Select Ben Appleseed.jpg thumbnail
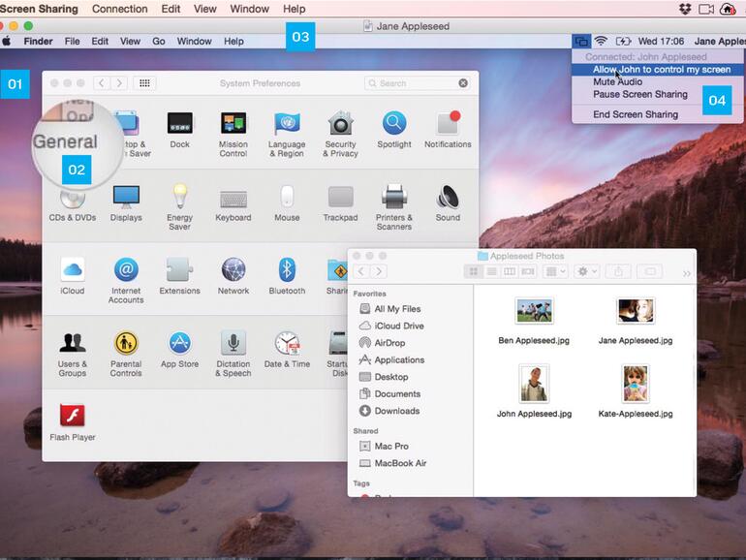746x560 pixels. [534, 311]
